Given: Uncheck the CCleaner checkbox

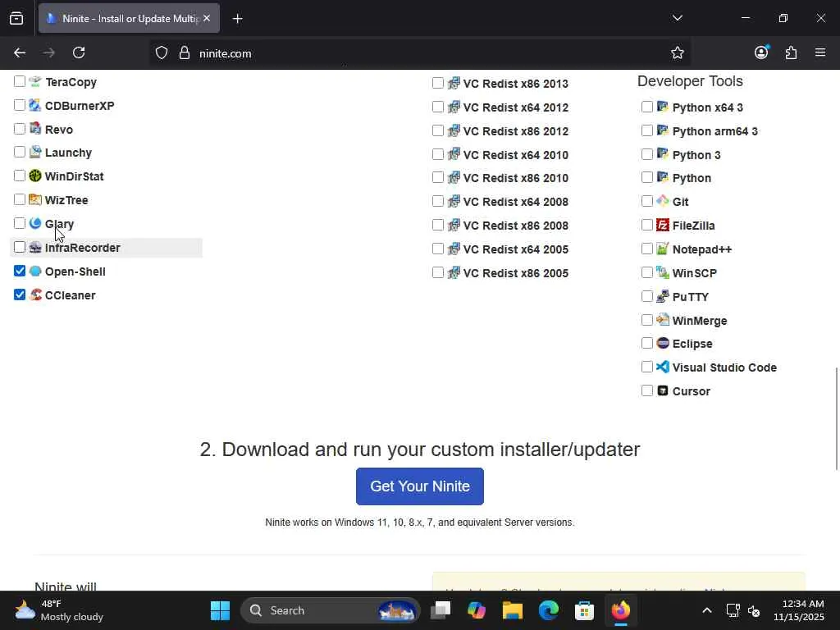Looking at the screenshot, I should 20,294.
